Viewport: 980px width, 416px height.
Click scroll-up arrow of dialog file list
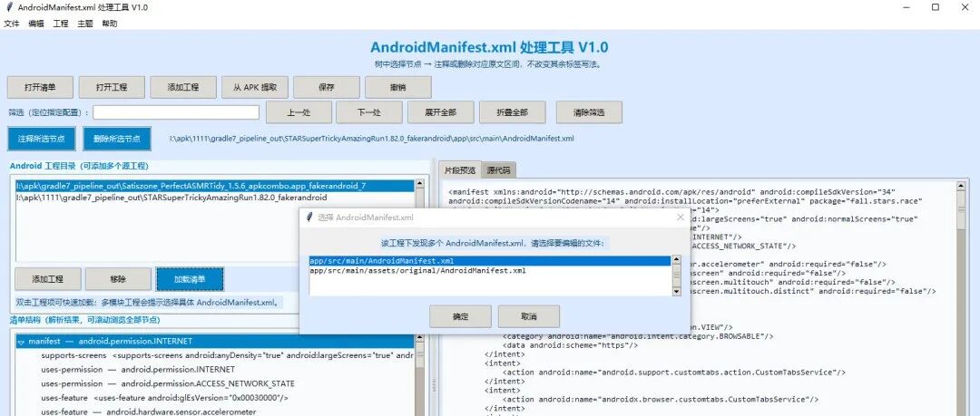tap(676, 259)
